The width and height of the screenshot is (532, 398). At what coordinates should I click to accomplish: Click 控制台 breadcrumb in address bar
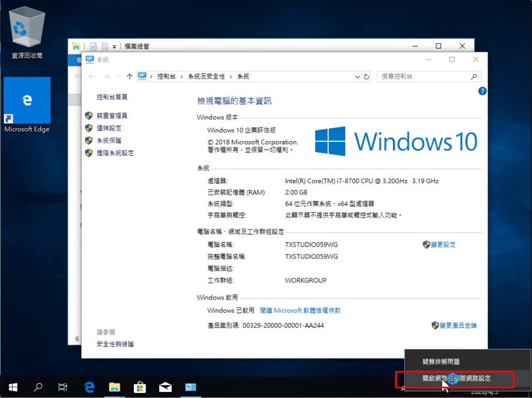pos(166,77)
